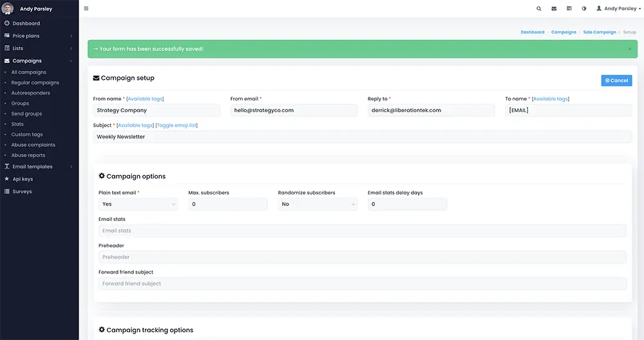
Task: Focus the Subject field with Weekly Newsletter
Action: click(x=363, y=137)
